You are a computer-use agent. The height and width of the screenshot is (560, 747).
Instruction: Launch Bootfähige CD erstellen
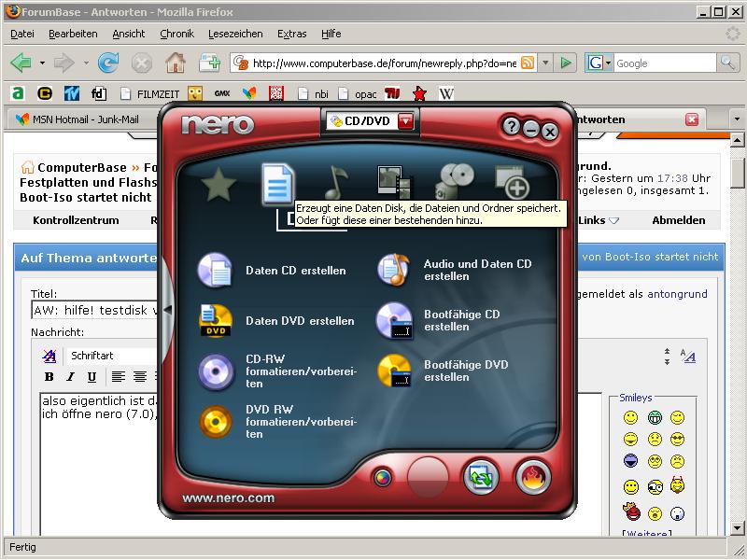tap(438, 320)
